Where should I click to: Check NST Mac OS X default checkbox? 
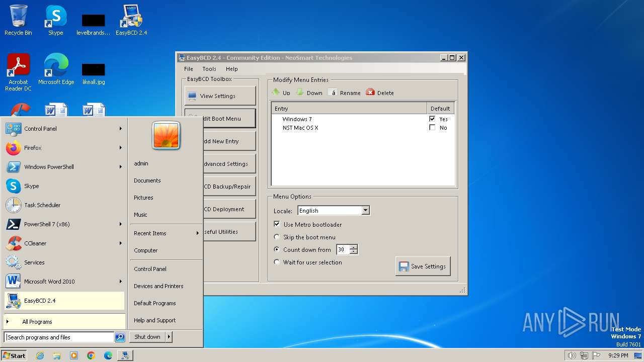coord(432,128)
